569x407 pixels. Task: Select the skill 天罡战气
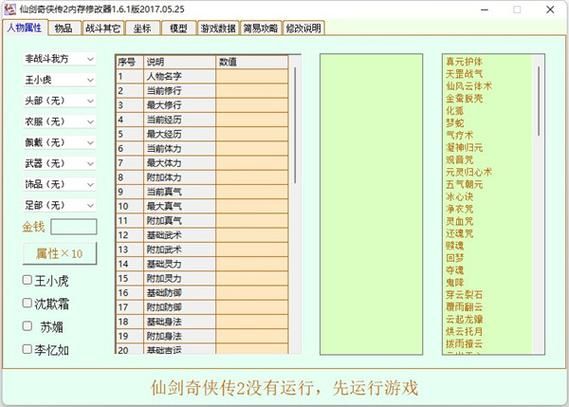point(464,74)
